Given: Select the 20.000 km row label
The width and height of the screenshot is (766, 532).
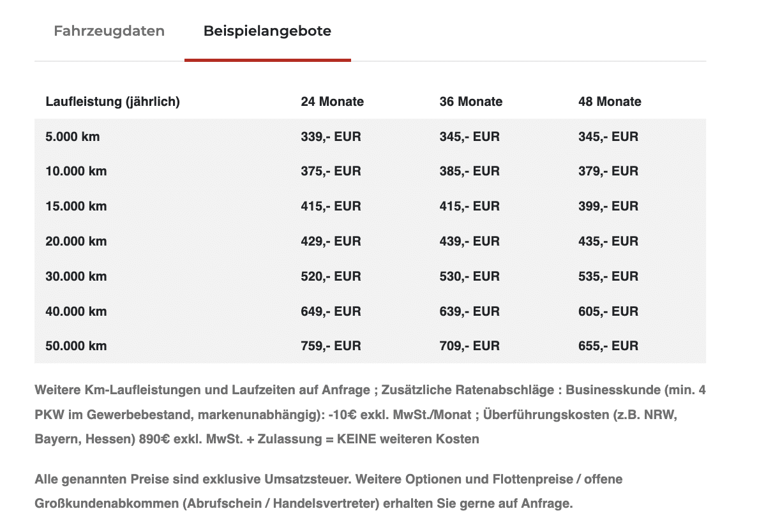Looking at the screenshot, I should click(x=76, y=241).
